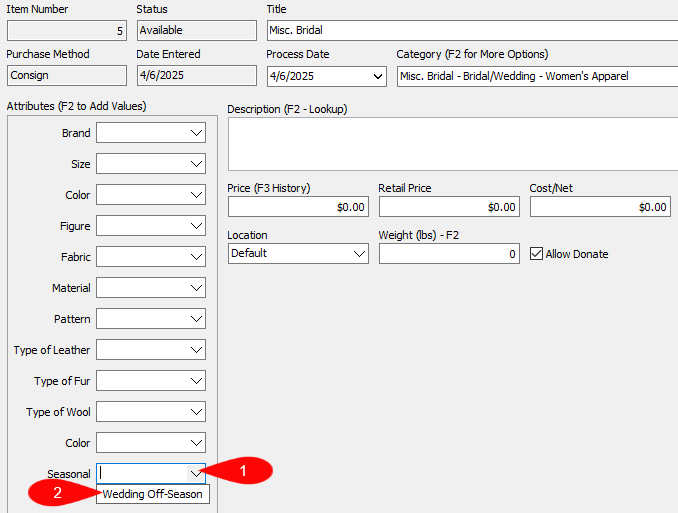This screenshot has width=678, height=513.
Task: Click the Item Number field
Action: [x=67, y=31]
